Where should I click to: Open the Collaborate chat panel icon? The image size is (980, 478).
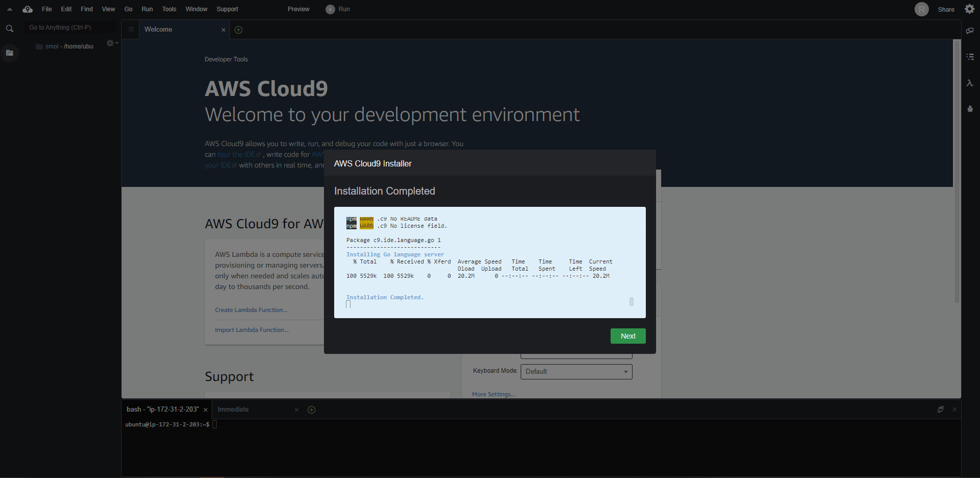[970, 31]
